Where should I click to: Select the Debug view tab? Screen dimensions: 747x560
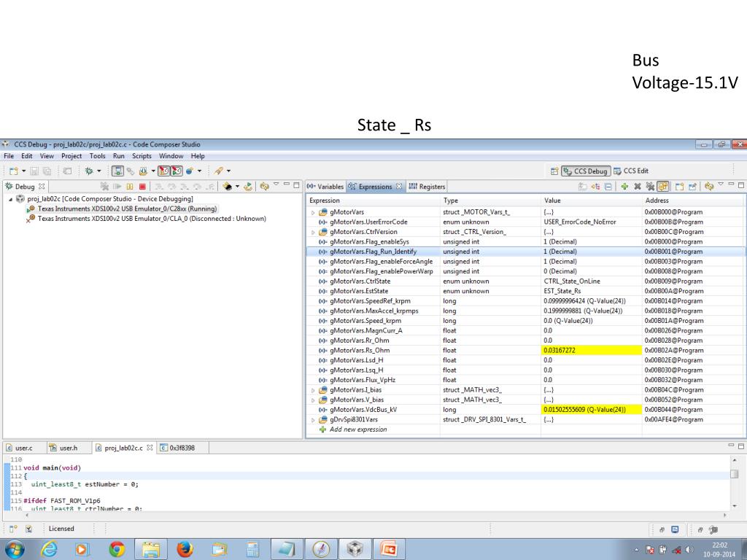pyautogui.click(x=24, y=187)
